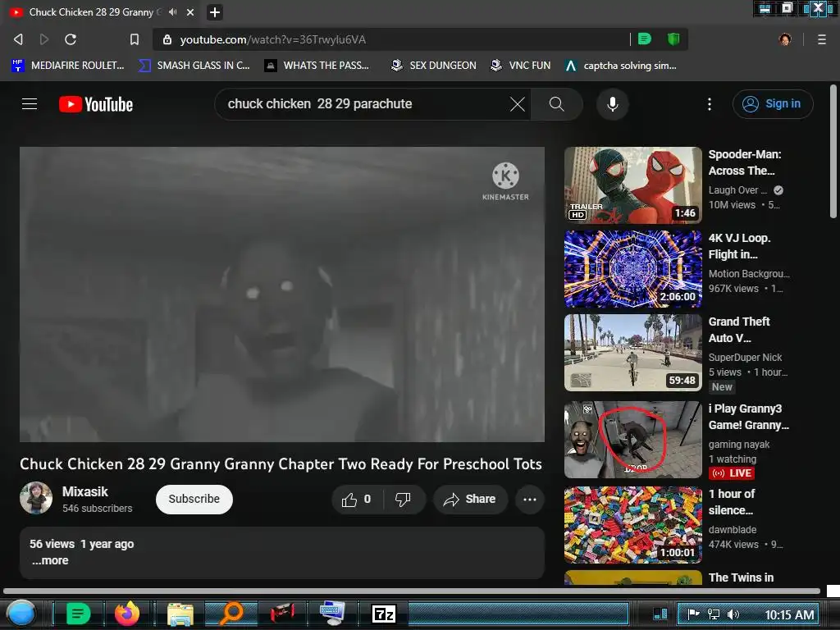This screenshot has width=840, height=630.
Task: Open 4K VJ Loop thumbnail
Action: tap(632, 269)
